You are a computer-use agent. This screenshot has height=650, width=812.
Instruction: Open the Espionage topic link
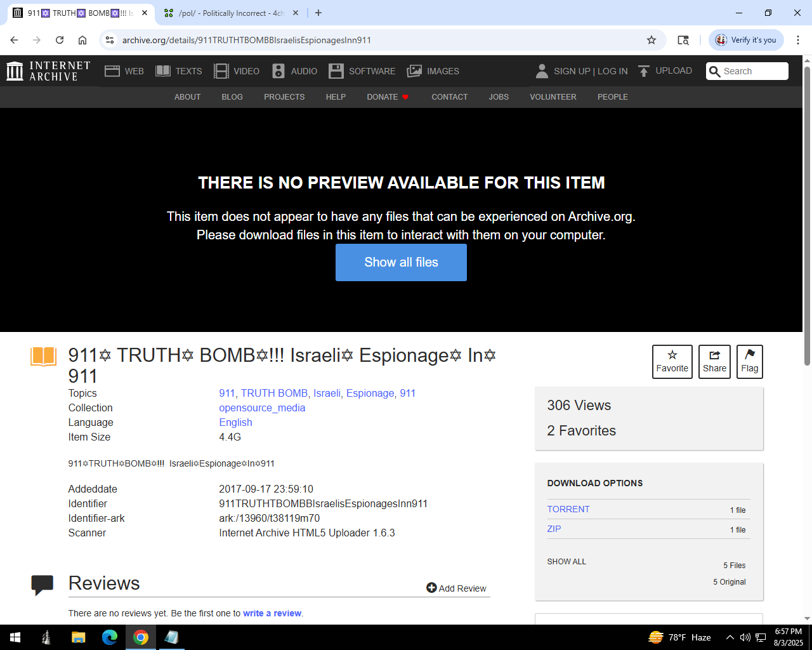370,393
